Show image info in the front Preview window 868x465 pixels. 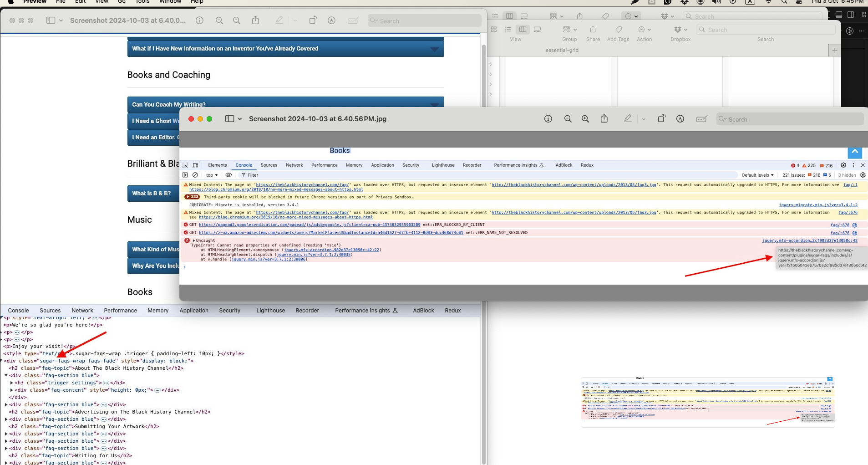tap(548, 119)
